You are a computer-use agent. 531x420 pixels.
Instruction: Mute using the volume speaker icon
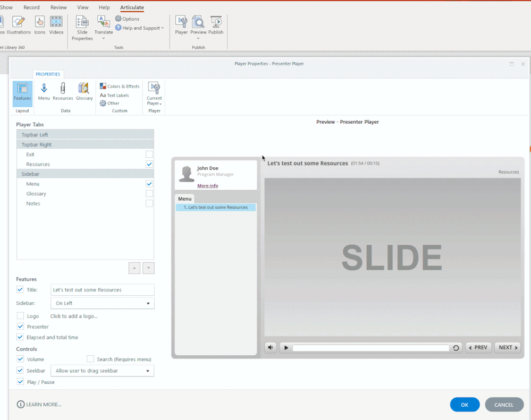click(x=271, y=348)
